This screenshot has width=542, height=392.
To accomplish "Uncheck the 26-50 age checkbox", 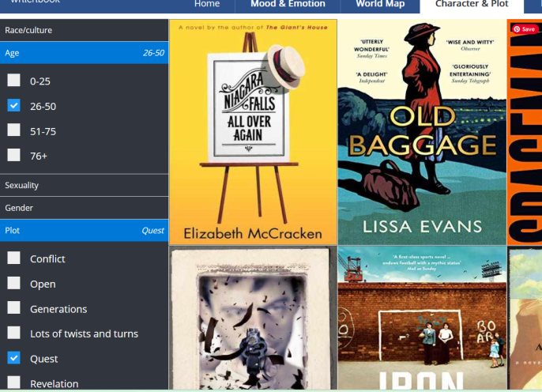I will pos(14,105).
